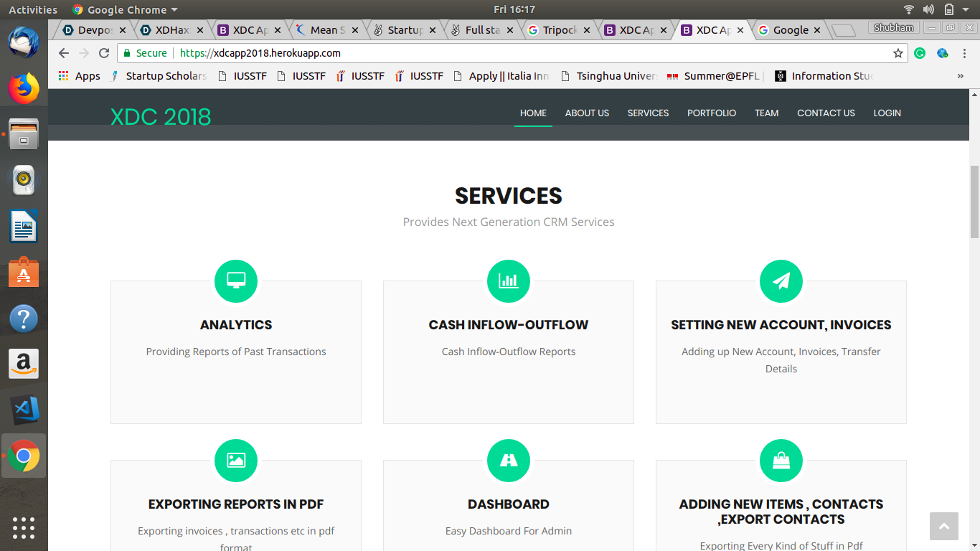Open the Startup Scholars bookmark

159,76
